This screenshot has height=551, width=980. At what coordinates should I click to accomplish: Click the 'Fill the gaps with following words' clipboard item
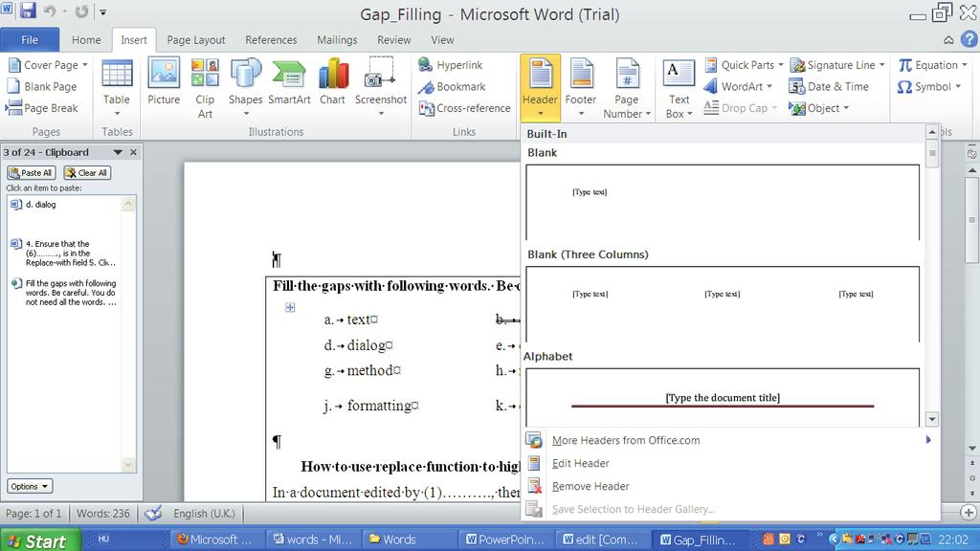(64, 293)
